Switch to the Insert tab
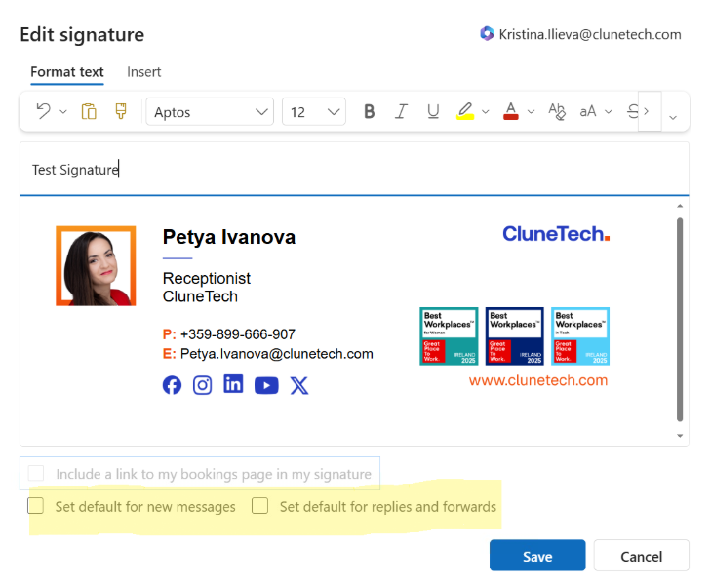This screenshot has height=588, width=711. point(143,71)
